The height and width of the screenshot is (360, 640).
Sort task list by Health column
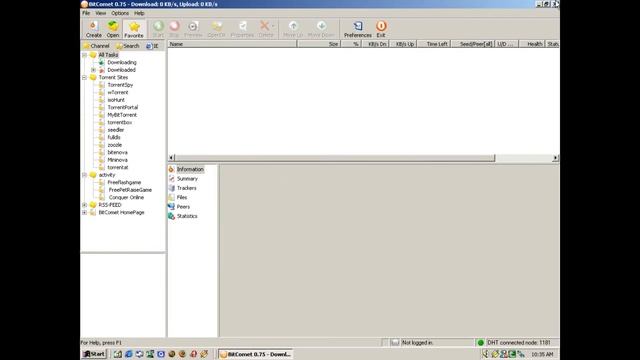click(x=532, y=44)
